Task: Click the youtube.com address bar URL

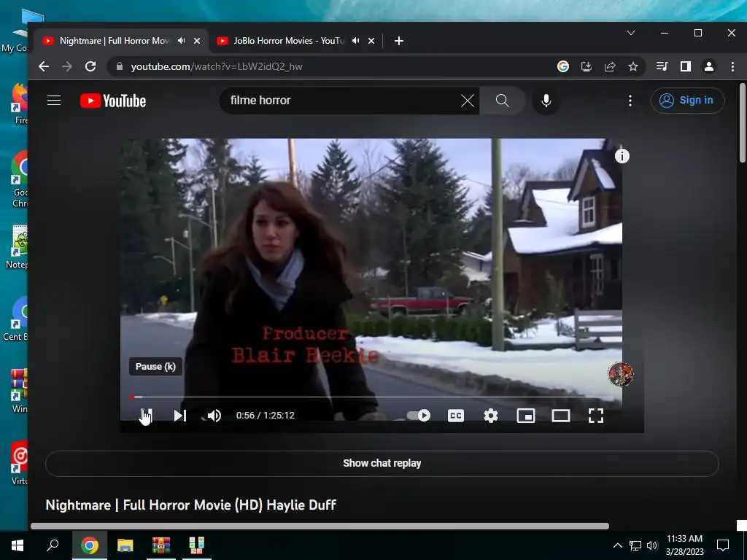Action: (217, 66)
